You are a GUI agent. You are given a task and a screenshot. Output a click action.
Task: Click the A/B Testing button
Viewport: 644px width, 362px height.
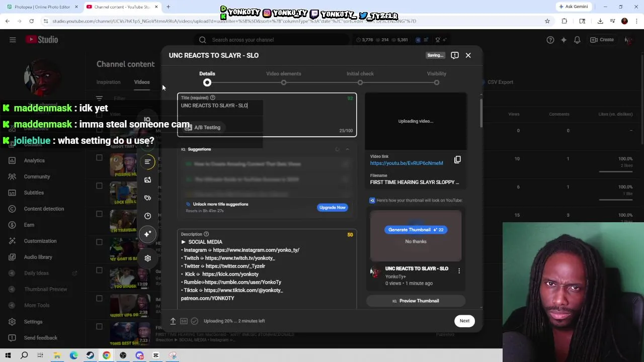tap(202, 128)
